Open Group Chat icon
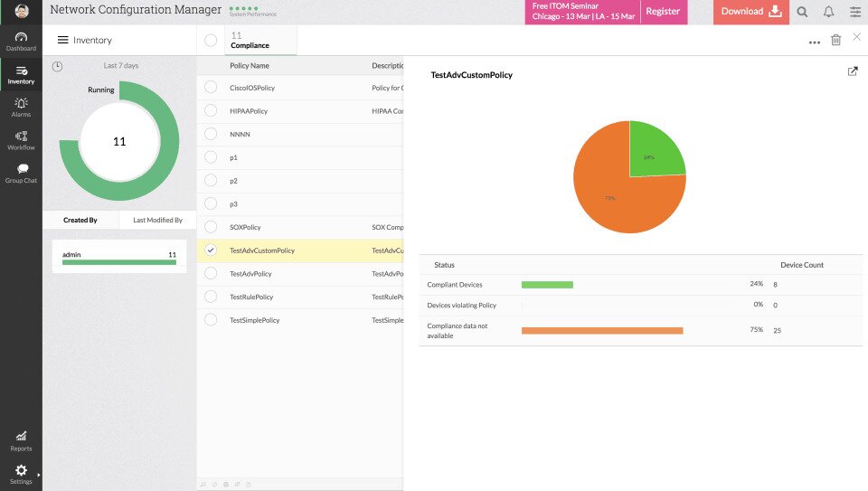868x491 pixels. 21,174
